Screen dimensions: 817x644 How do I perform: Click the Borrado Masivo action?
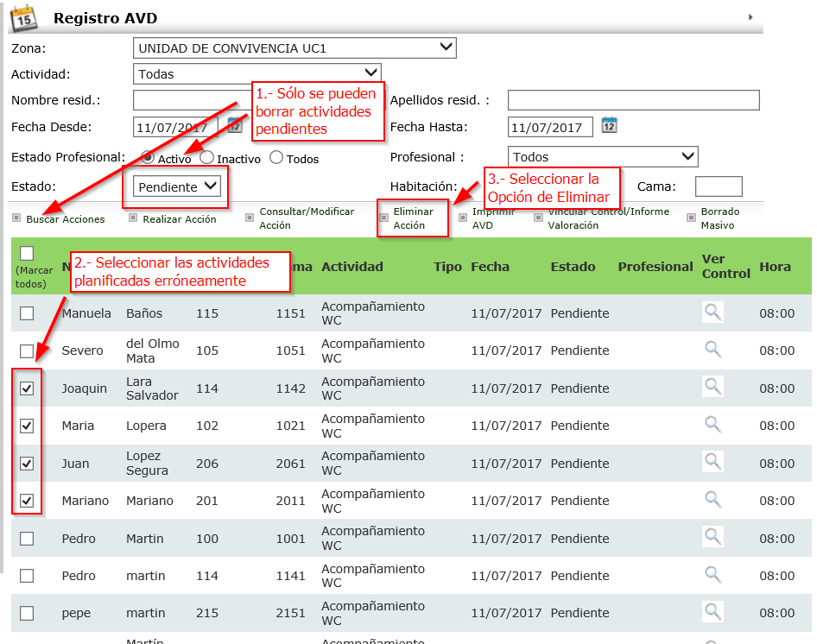(x=719, y=218)
